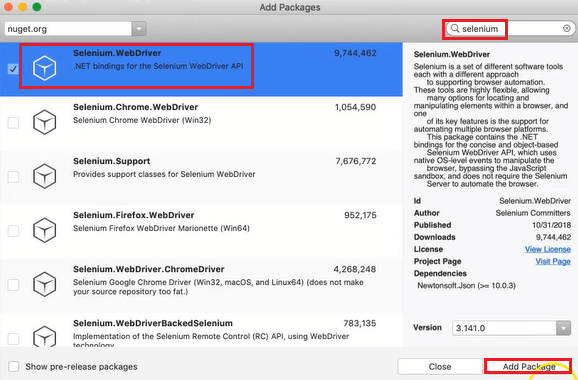This screenshot has width=578, height=380.
Task: Click into the selenium search field
Action: pyautogui.click(x=510, y=28)
